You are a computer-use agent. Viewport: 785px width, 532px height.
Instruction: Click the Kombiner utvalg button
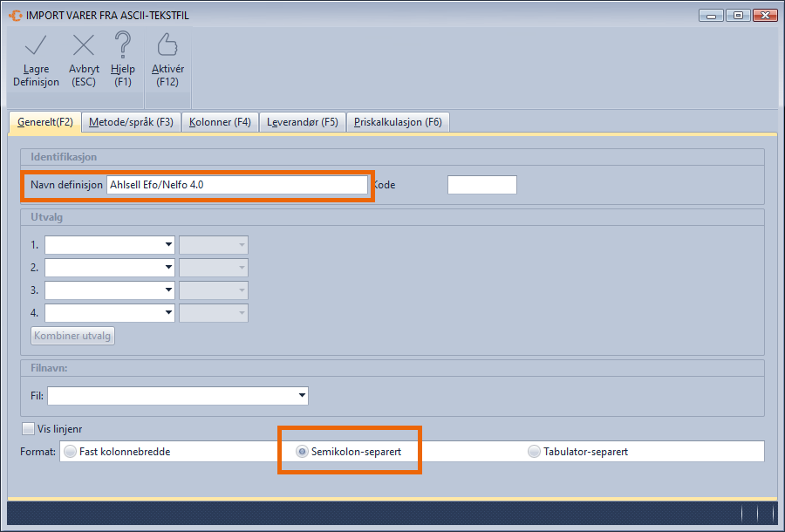click(72, 336)
